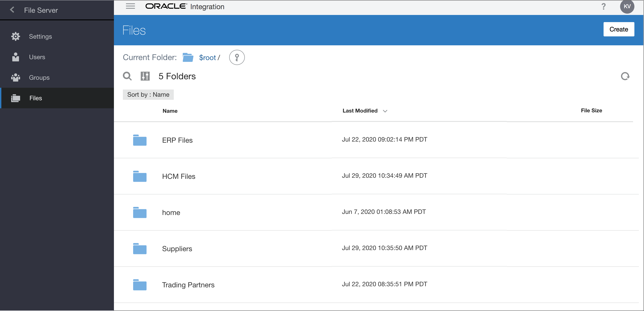
Task: Select the Groups icon in the sidebar
Action: click(x=15, y=77)
